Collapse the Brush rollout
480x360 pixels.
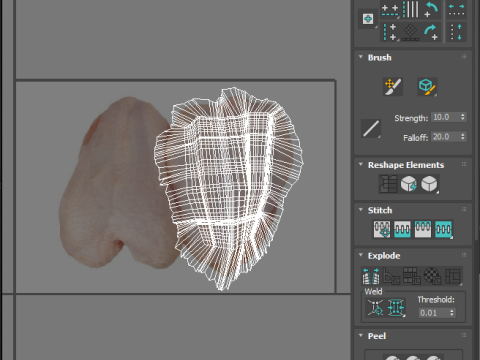coord(361,57)
